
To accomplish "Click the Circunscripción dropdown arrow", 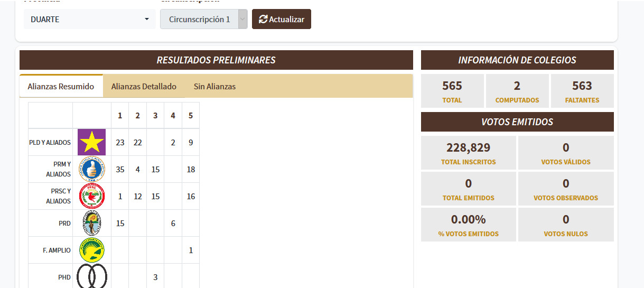I will point(242,20).
